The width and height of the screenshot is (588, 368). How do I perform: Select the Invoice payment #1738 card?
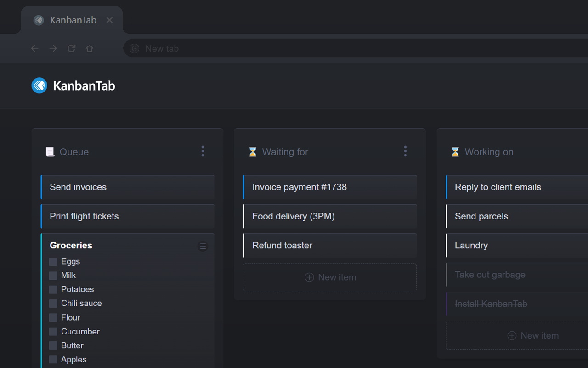click(330, 187)
